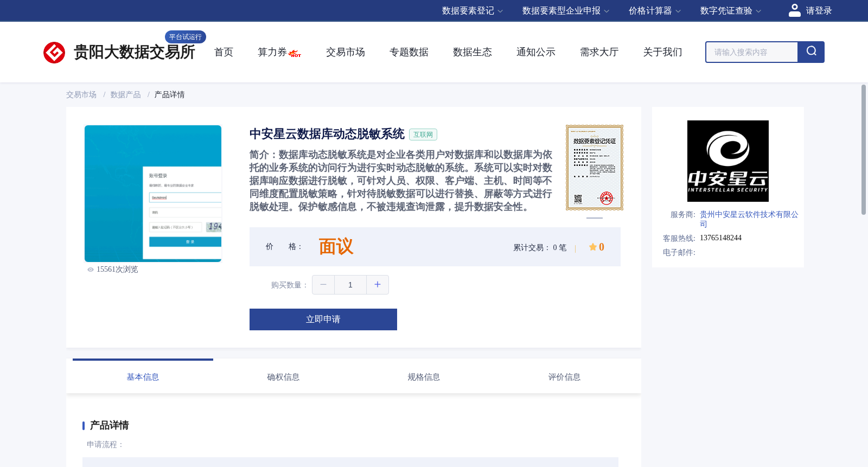Click the 申请流程 label
This screenshot has height=467, width=868.
tap(105, 445)
